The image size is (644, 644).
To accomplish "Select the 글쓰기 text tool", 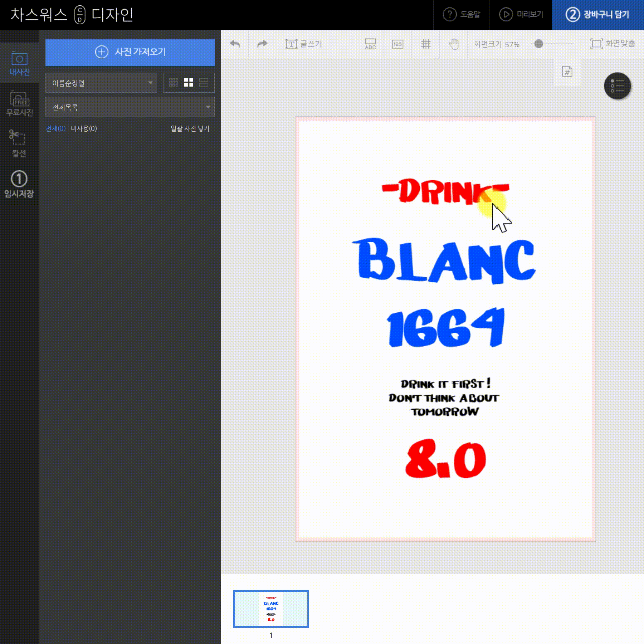I will (304, 44).
